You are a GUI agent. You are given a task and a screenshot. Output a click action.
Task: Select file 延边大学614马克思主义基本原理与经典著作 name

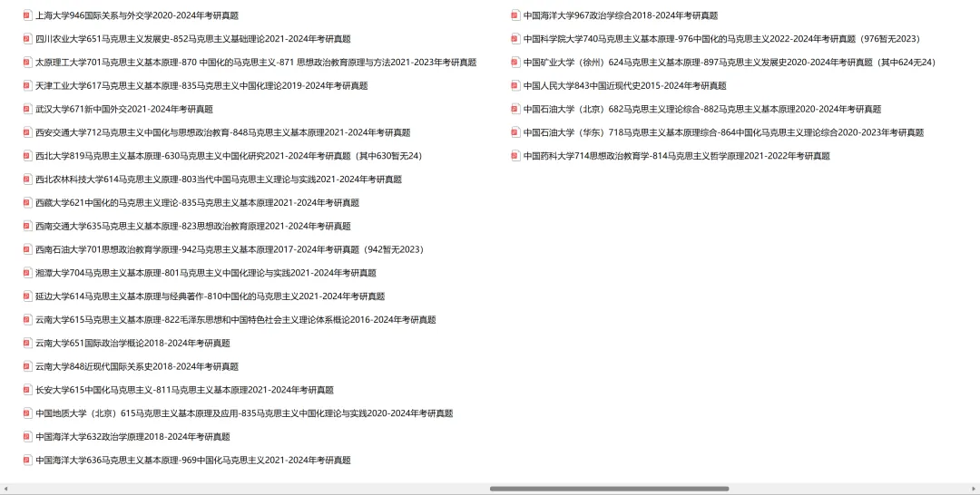pyautogui.click(x=210, y=296)
